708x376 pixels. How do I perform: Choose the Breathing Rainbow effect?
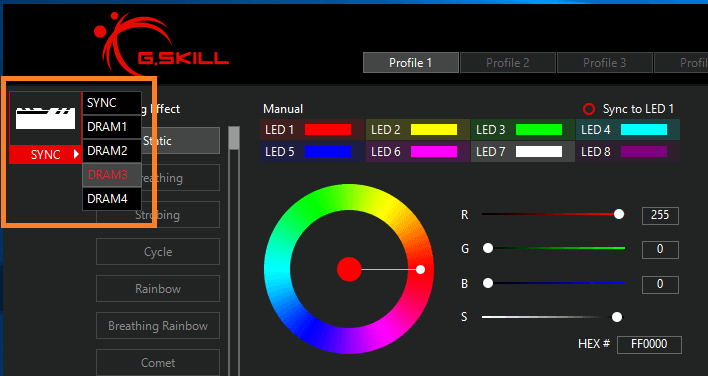(x=158, y=325)
